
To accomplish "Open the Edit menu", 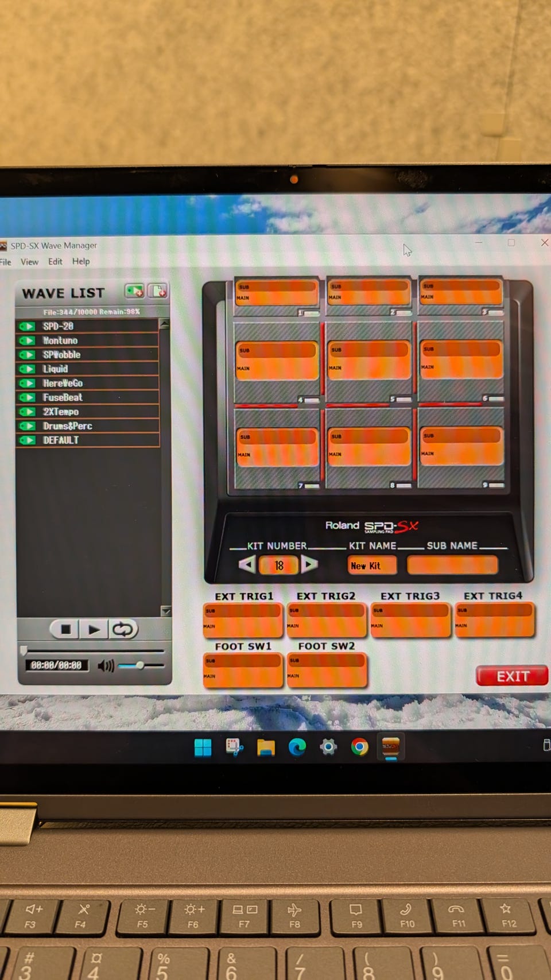I will coord(55,261).
